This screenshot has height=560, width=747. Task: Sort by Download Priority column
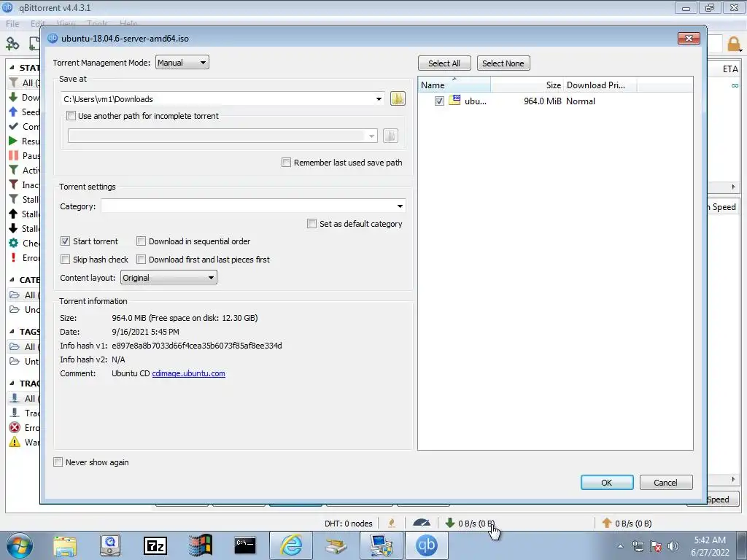600,85
